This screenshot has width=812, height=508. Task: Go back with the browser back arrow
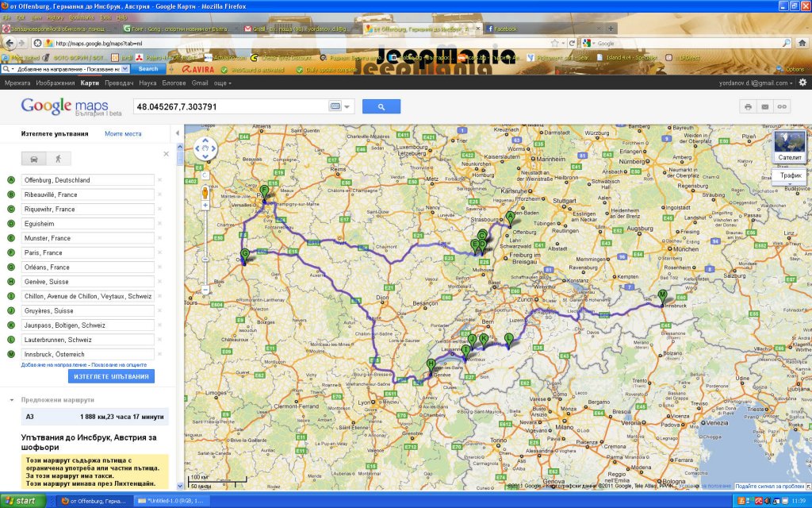[x=8, y=43]
